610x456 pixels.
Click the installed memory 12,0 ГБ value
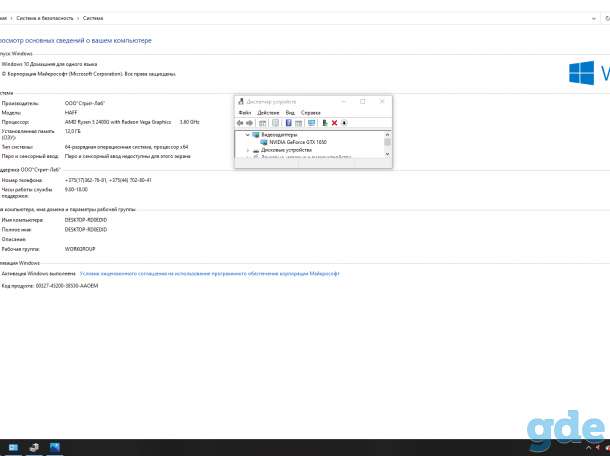[x=72, y=132]
